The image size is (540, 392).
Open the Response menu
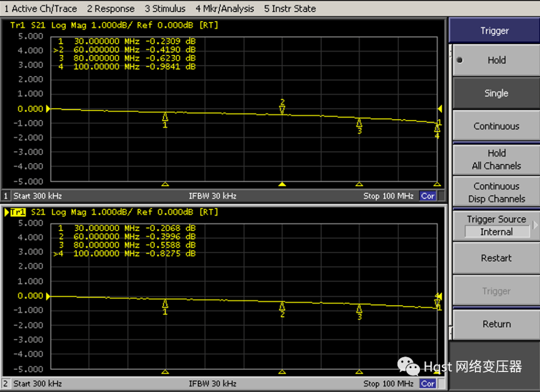(110, 8)
